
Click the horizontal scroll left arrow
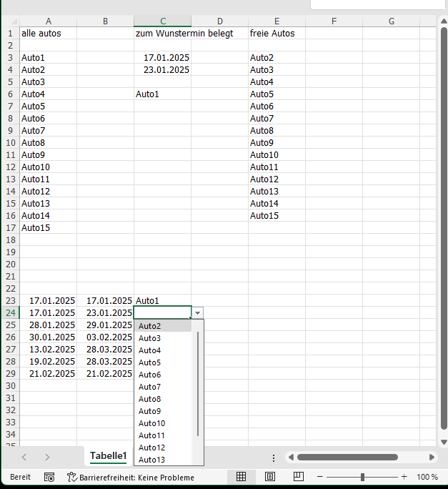[x=291, y=458]
